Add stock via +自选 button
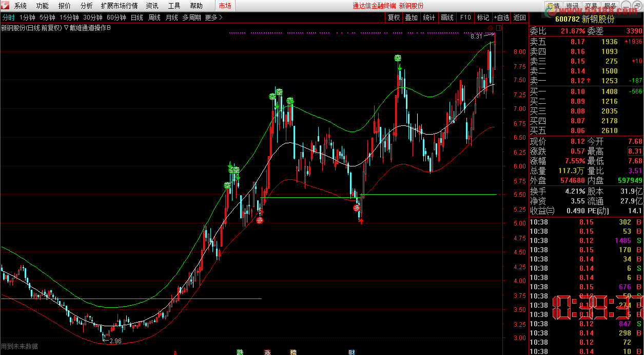 (x=501, y=17)
